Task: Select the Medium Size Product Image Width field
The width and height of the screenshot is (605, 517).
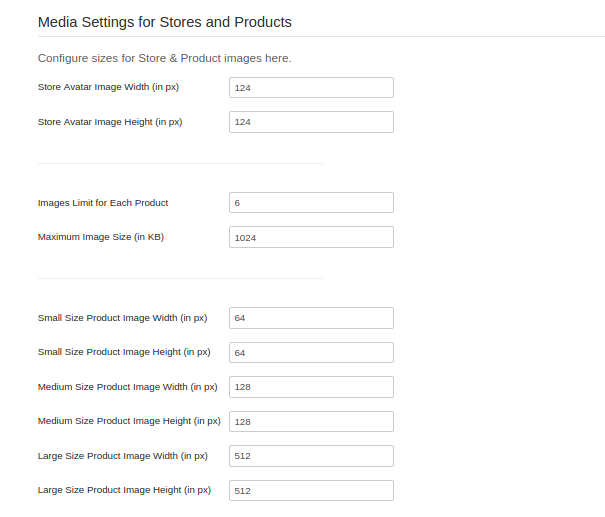Action: tap(311, 387)
